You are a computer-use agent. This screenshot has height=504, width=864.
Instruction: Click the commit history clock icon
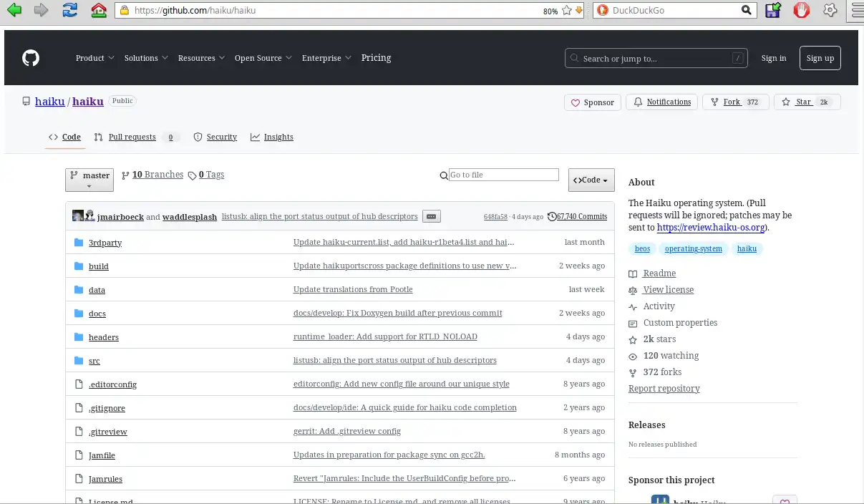pos(552,216)
